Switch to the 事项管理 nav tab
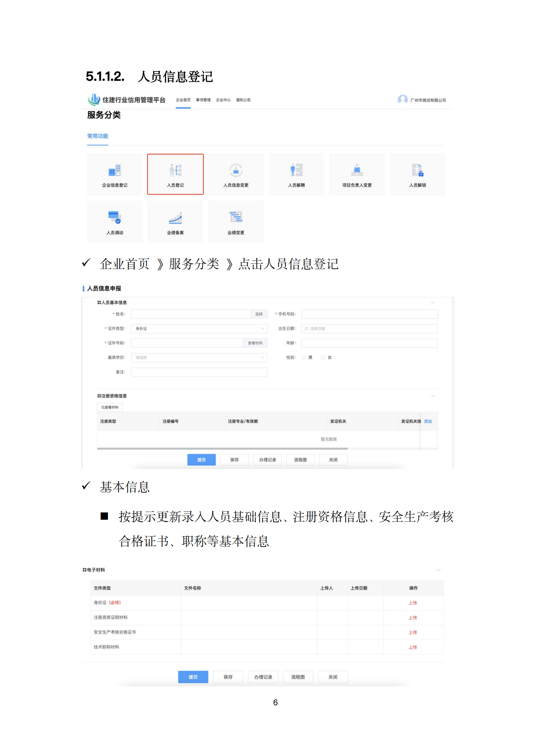Screen dimensions: 535x756 [x=203, y=100]
